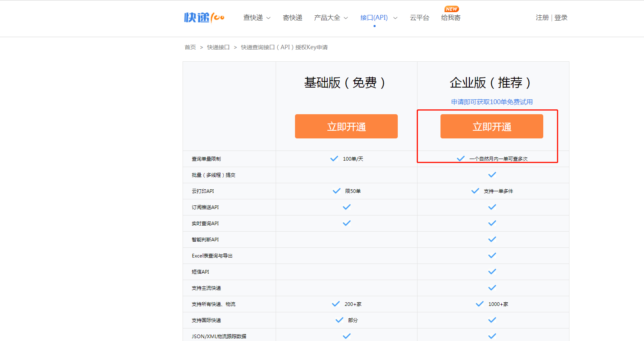644x341 pixels.
Task: Click checkmark beside 支持一单多件
Action: coord(475,191)
